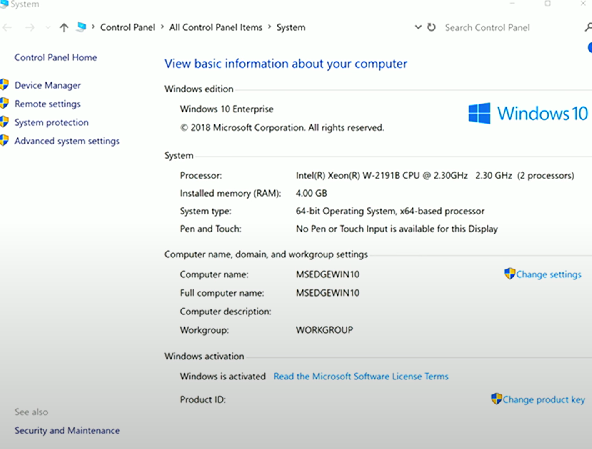
Task: Select Control Panel in the breadcrumb
Action: (128, 28)
